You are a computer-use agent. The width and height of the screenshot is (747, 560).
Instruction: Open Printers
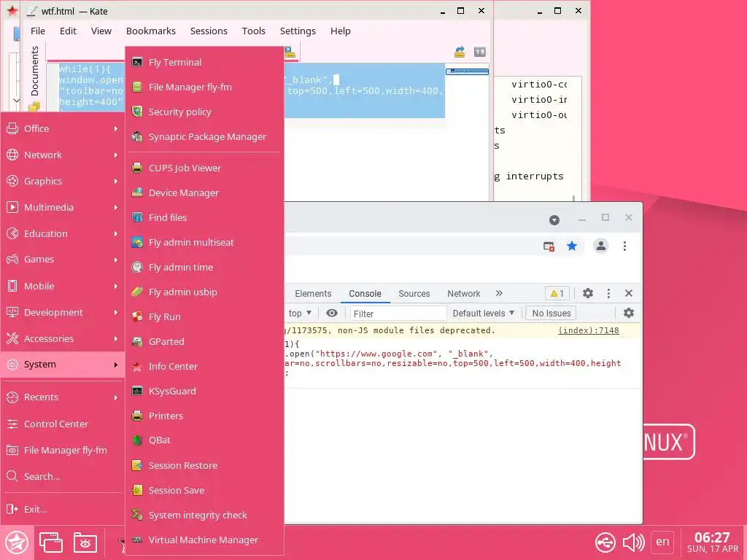[205, 416]
